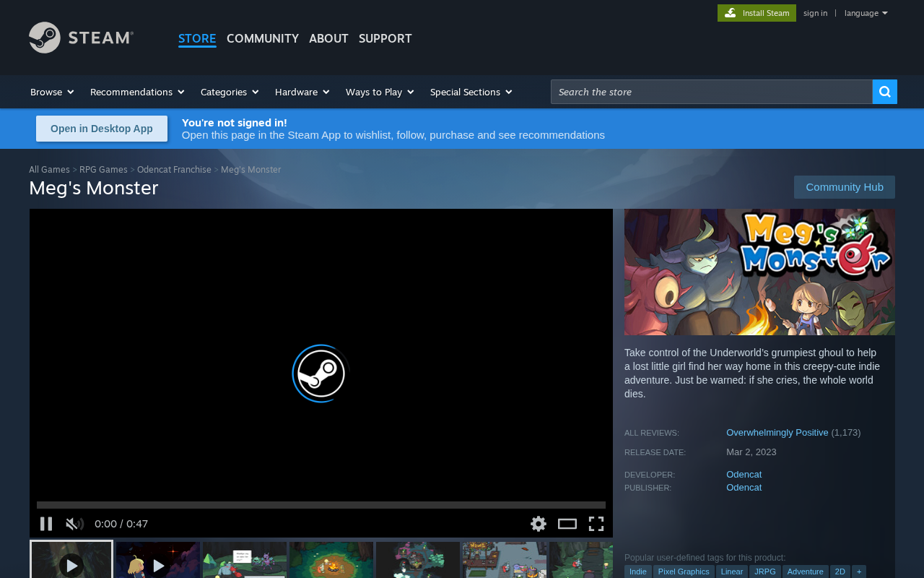The height and width of the screenshot is (578, 924).
Task: Click the Meg's Monster header image
Action: point(759,272)
